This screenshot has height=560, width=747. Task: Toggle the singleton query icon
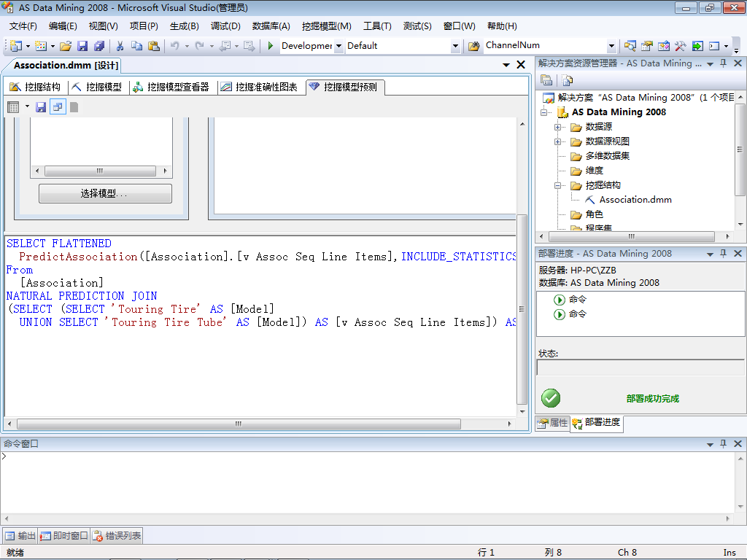(x=58, y=107)
